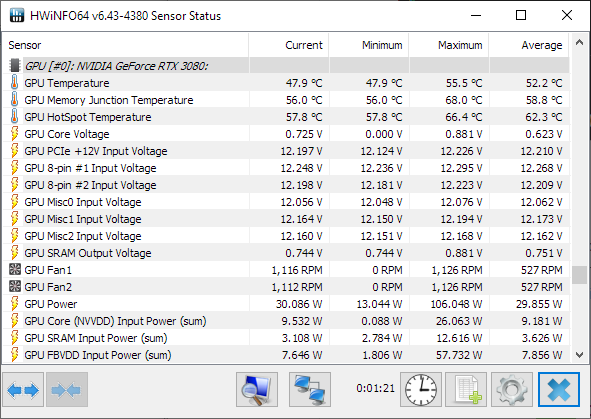Click lightning icon beside GPU 8-pin #1 Input Voltage
The width and height of the screenshot is (591, 419).
pos(14,168)
